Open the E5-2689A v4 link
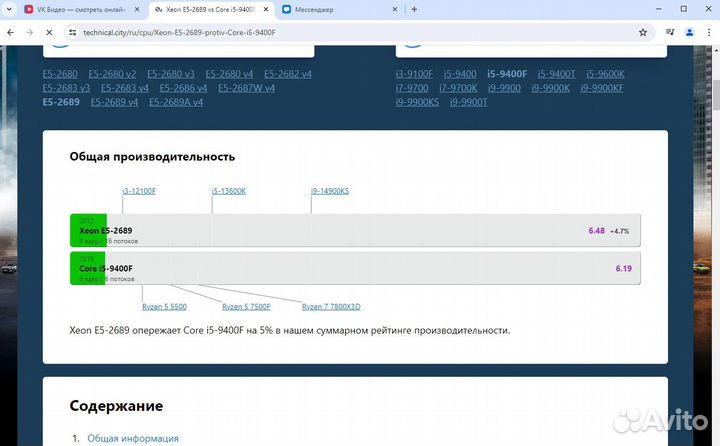This screenshot has height=446, width=720. (x=176, y=102)
